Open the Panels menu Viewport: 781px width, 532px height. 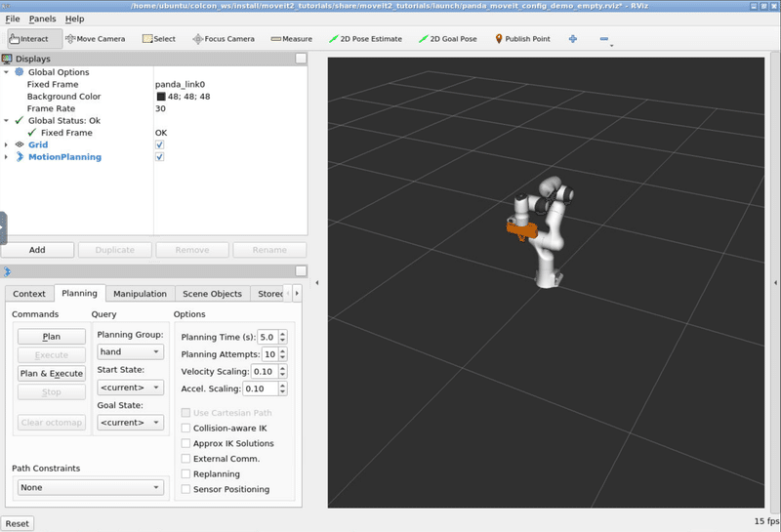pos(42,19)
